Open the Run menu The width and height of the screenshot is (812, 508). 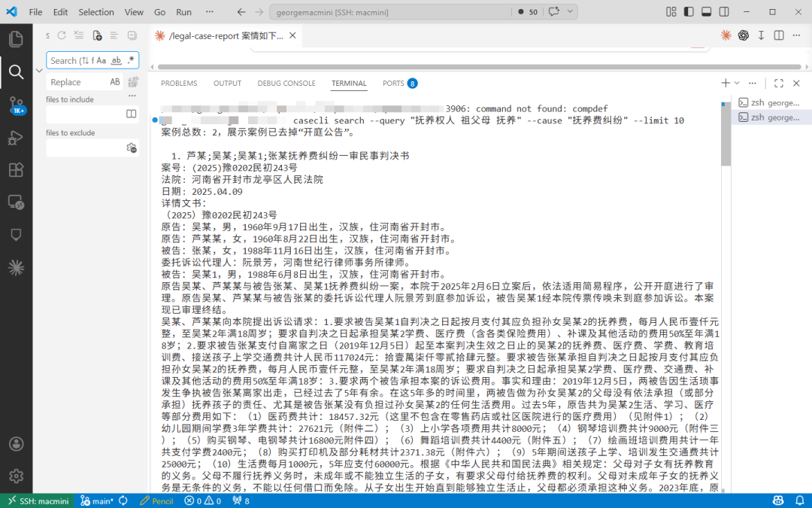(183, 12)
